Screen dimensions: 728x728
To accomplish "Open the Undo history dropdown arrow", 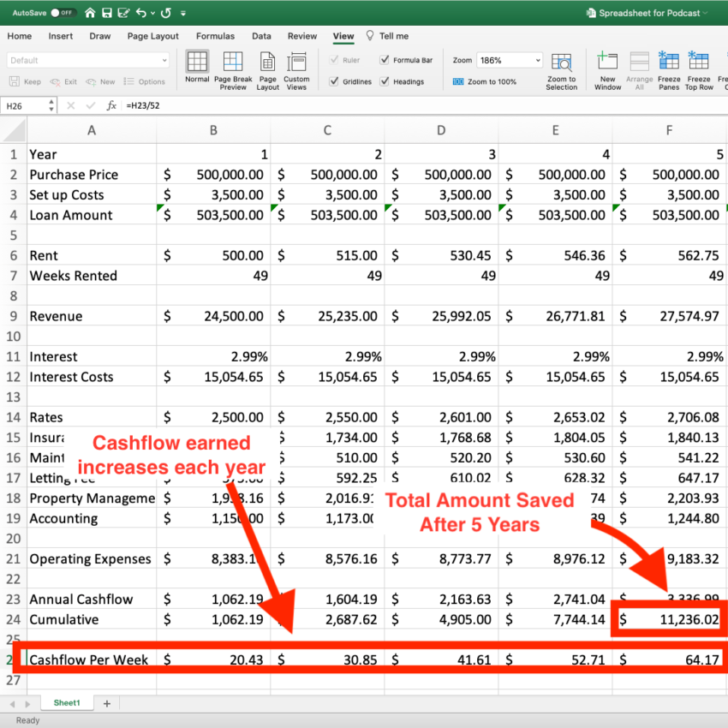I will [152, 13].
